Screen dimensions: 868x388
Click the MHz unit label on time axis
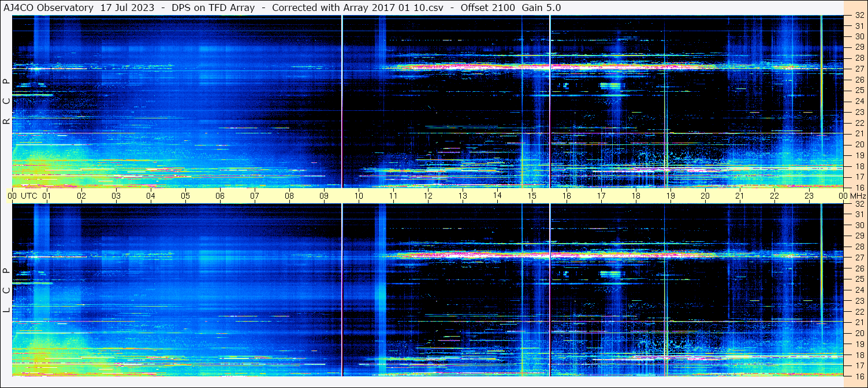854,196
